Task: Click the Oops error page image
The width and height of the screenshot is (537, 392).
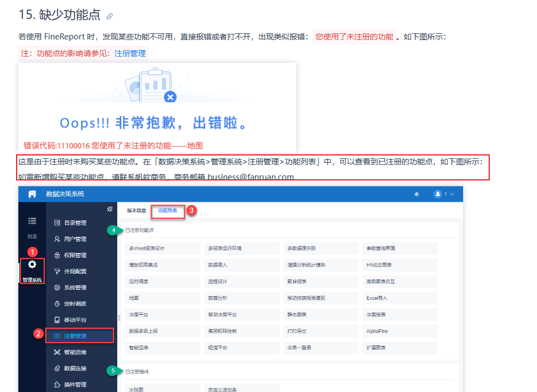Action: tap(157, 107)
